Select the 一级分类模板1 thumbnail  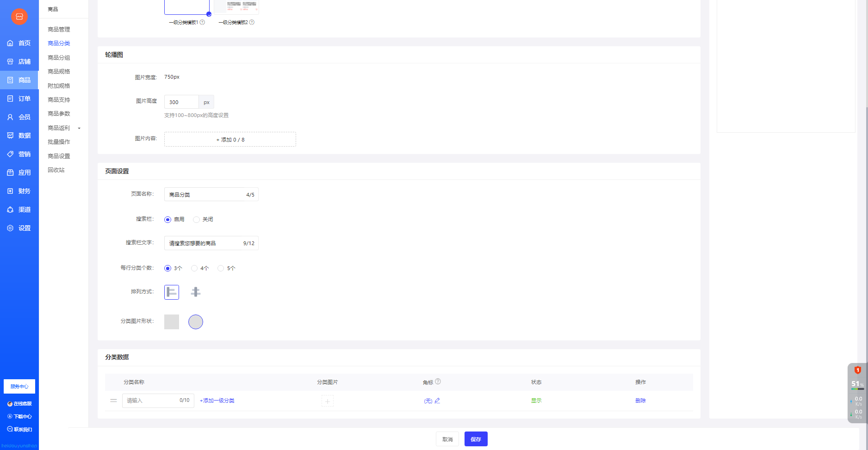click(187, 7)
